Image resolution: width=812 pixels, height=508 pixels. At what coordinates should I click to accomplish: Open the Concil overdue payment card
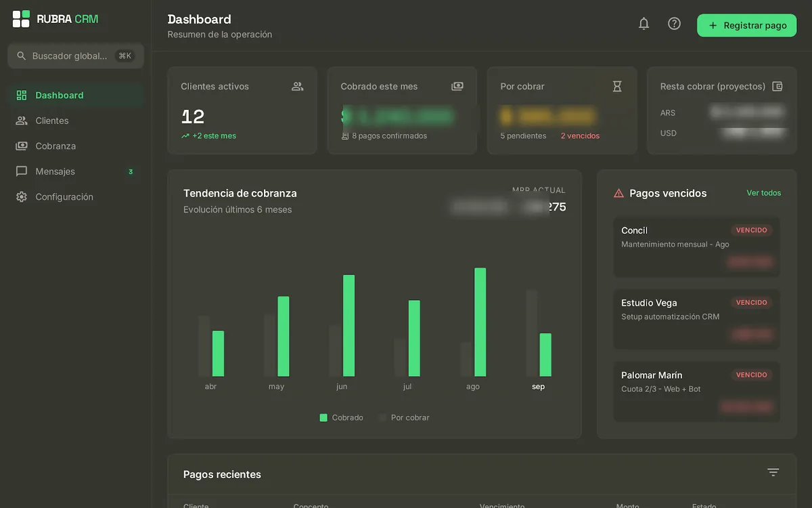click(696, 247)
